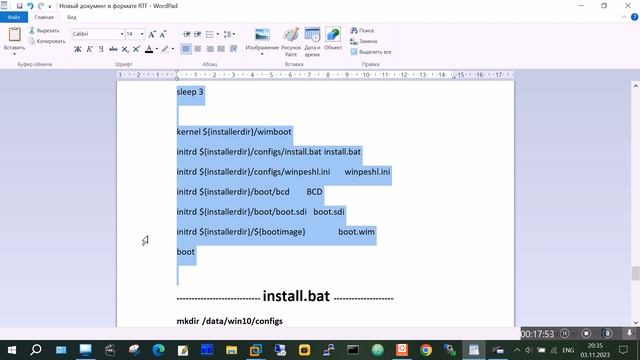Increase the font size with grow icon
Screen dimensions: 640x360
[x=152, y=34]
